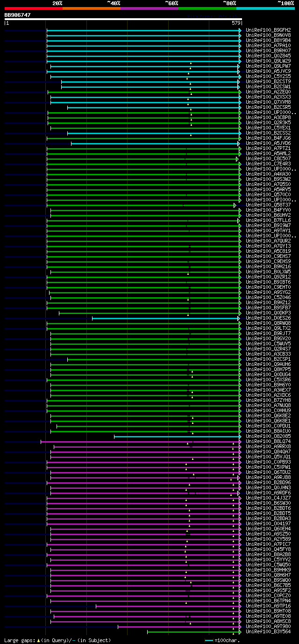The height and width of the screenshot is (644, 299).
Task: Click the purple ~60% identity legend segment
Action: click(x=149, y=8)
